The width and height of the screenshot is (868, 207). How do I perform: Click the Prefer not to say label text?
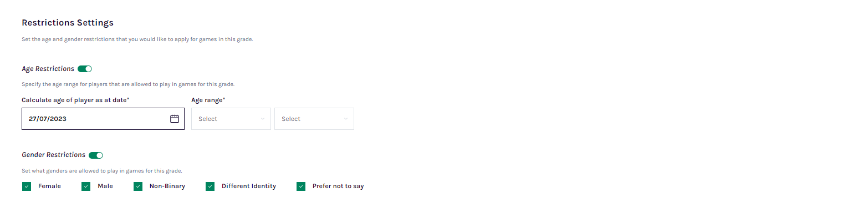(x=338, y=186)
